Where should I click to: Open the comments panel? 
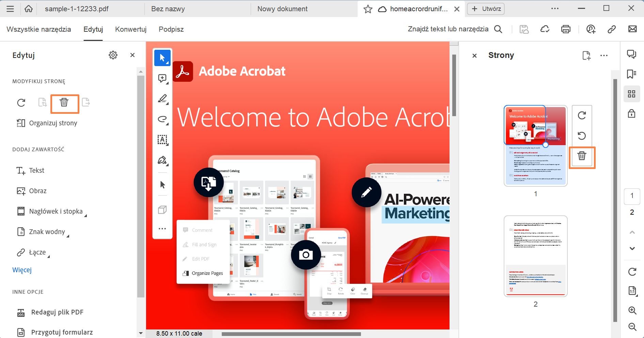click(632, 54)
